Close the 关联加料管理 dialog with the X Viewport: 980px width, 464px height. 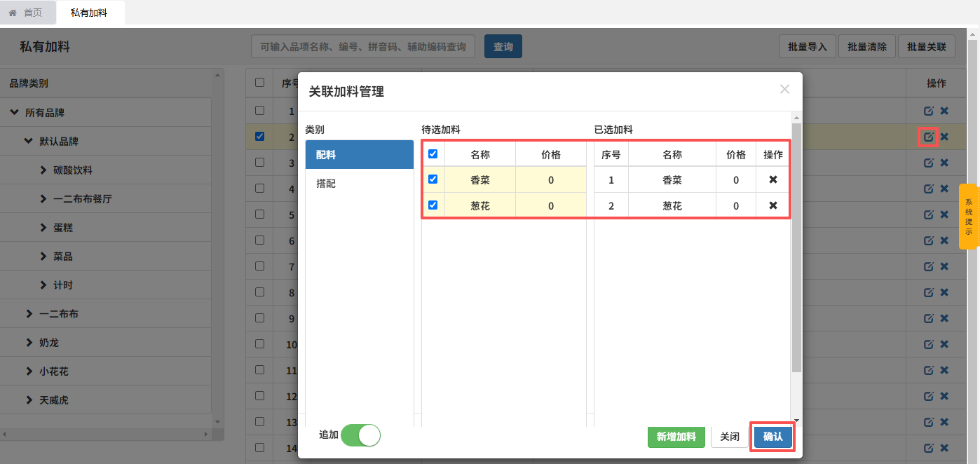(x=784, y=89)
